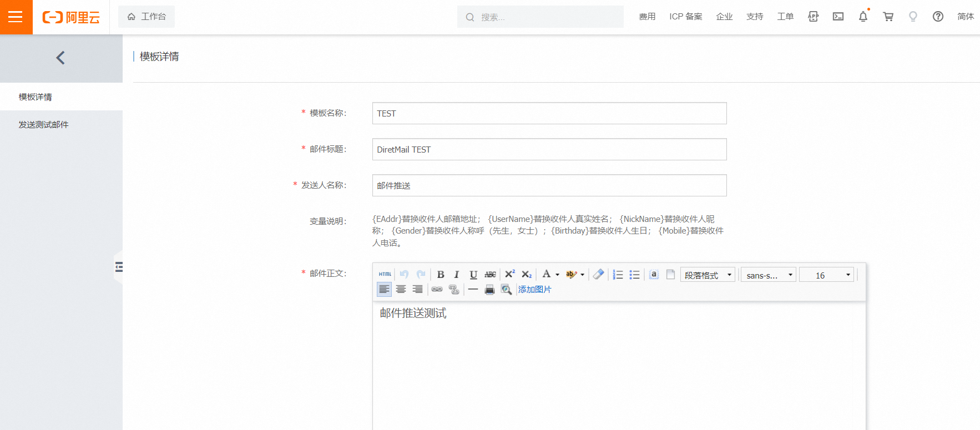Apply superscript formatting
The height and width of the screenshot is (430, 980).
[x=509, y=274]
